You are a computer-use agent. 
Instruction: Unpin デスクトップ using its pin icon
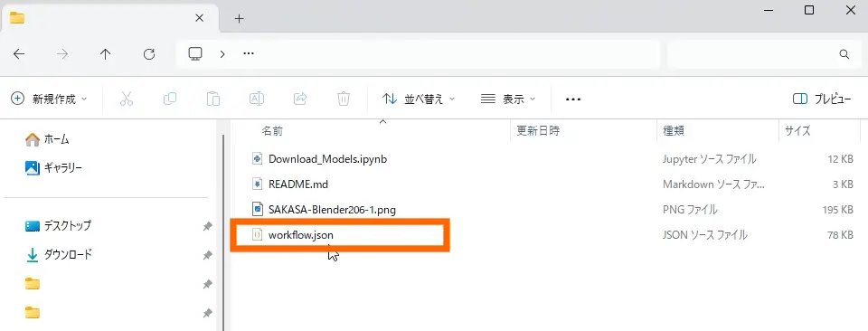207,226
